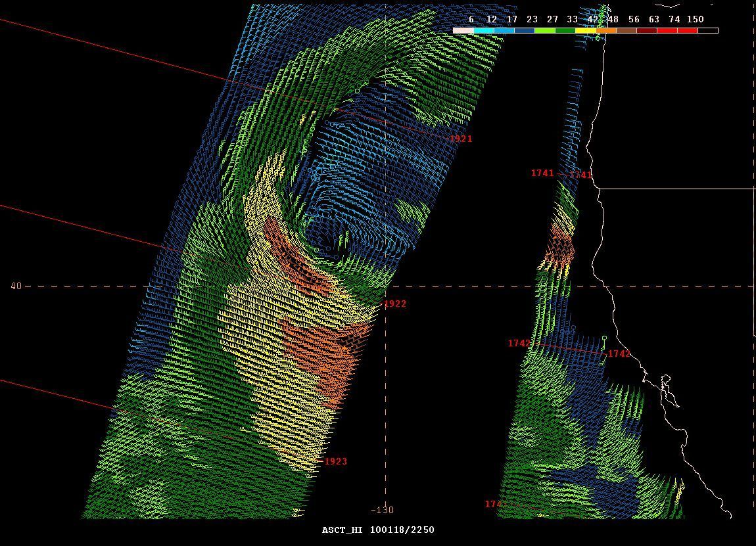
Task: Click the legend value 48
Action: pos(613,19)
